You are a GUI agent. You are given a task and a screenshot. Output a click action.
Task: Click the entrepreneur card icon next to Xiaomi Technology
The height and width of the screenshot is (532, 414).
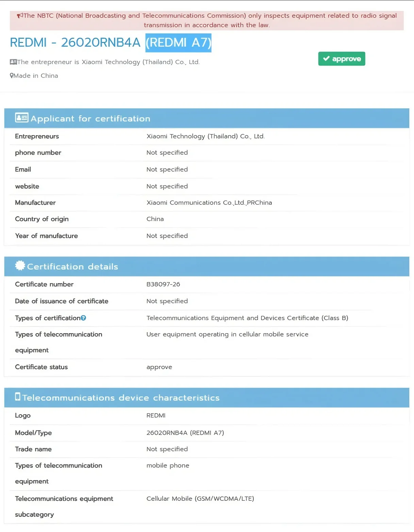pos(13,62)
